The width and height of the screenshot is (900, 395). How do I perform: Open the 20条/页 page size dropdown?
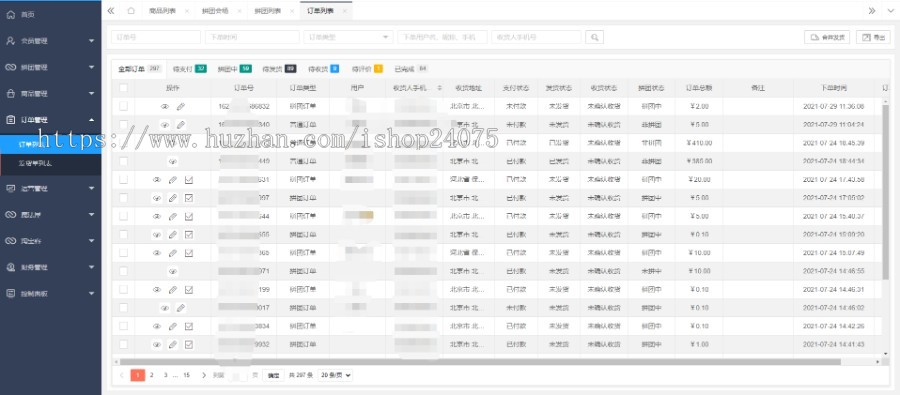coord(335,375)
